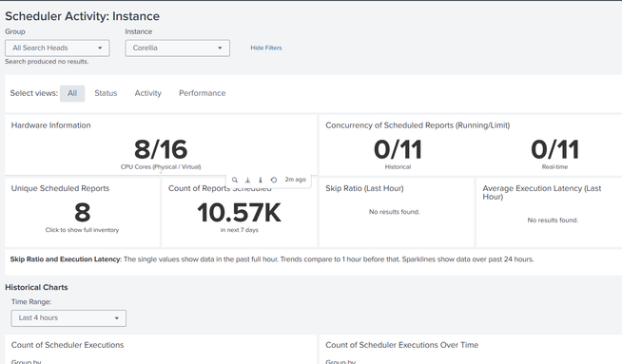This screenshot has width=622, height=364.
Task: Click the 8/16 CPU Cores value
Action: [x=161, y=149]
